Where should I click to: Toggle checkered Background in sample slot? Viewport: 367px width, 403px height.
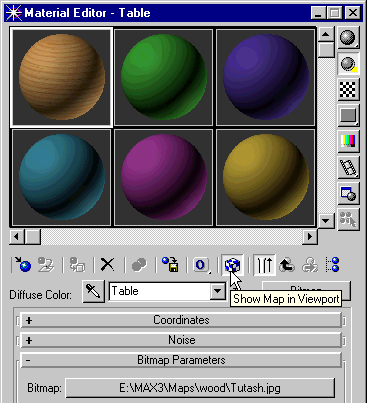pos(348,89)
